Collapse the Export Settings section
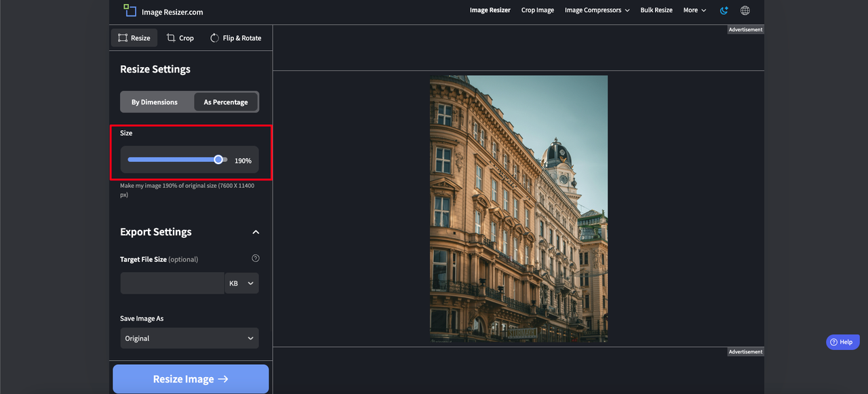This screenshot has width=868, height=394. coord(256,232)
